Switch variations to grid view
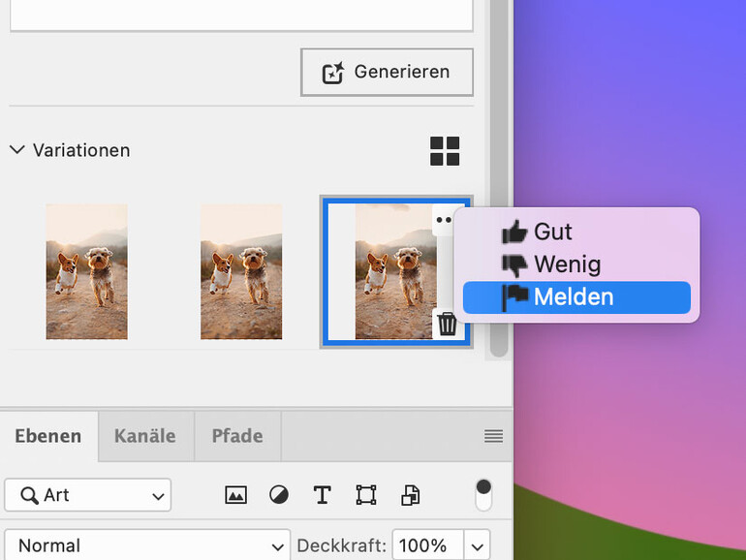 [445, 151]
